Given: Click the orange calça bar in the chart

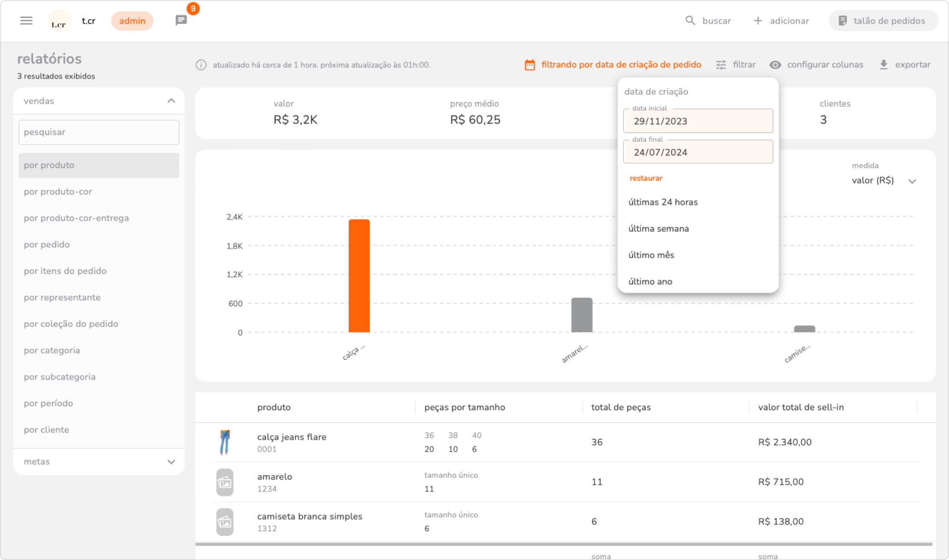Looking at the screenshot, I should pos(359,275).
